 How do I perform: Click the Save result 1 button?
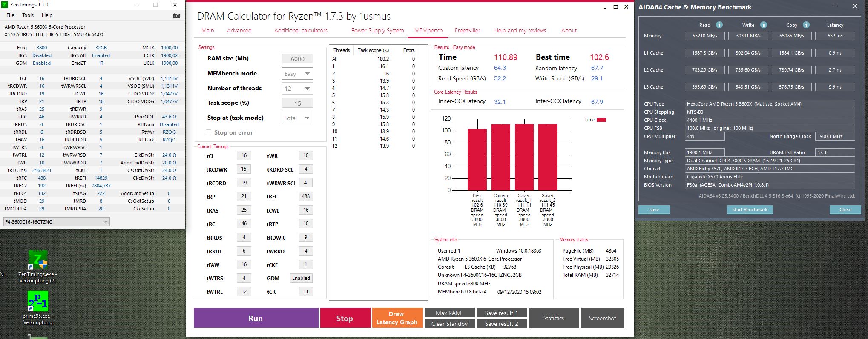[x=502, y=313]
